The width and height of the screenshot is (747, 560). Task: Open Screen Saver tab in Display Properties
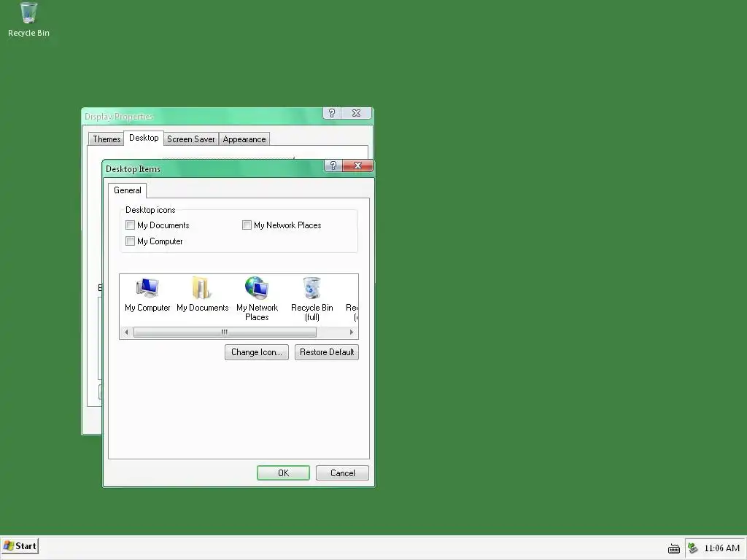pyautogui.click(x=190, y=139)
